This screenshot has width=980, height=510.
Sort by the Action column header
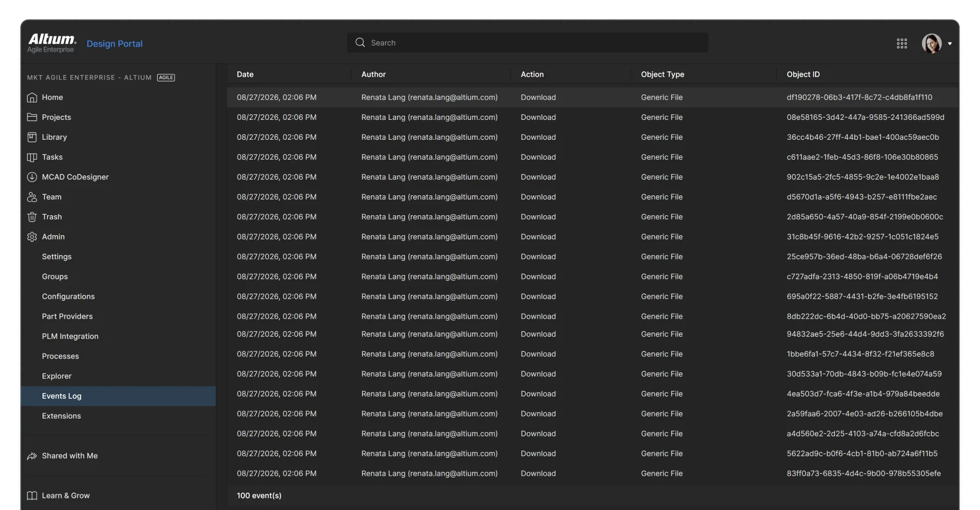(532, 74)
